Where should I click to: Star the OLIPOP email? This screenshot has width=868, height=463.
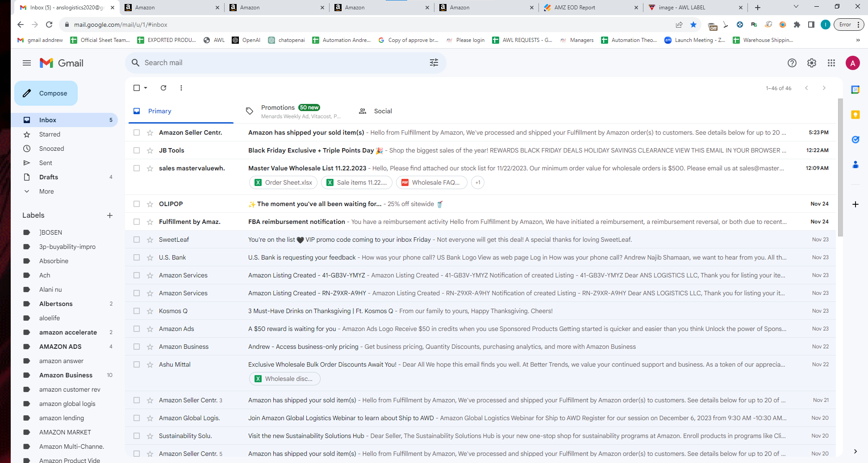pyautogui.click(x=150, y=204)
